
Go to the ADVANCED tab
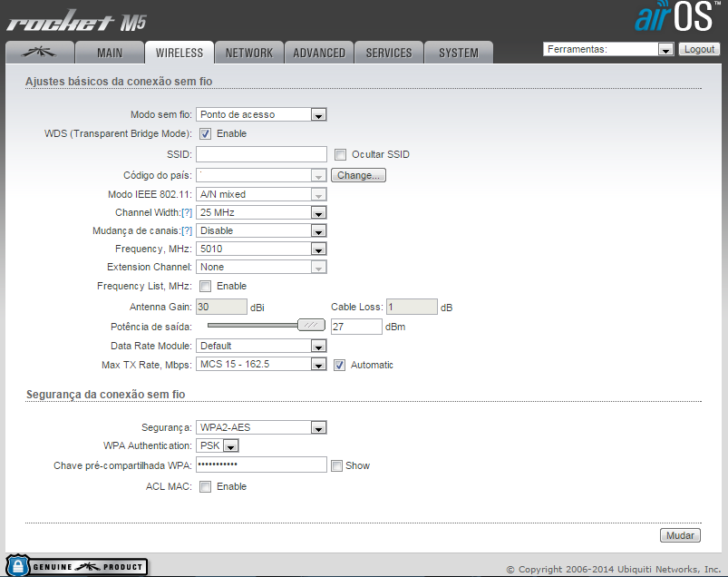pyautogui.click(x=319, y=53)
